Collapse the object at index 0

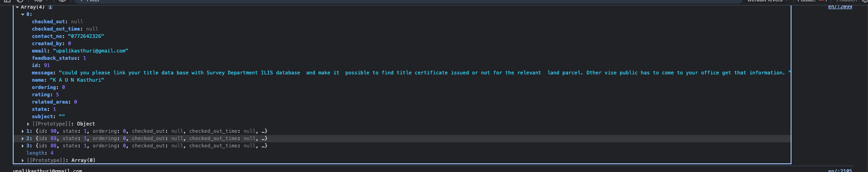23,15
